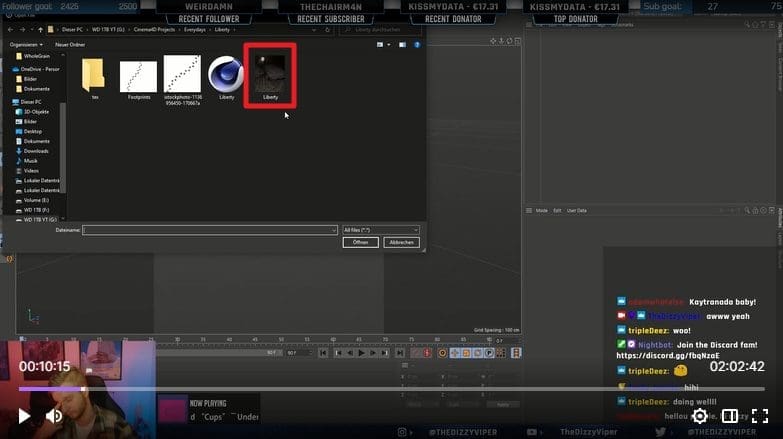Open the User Data menu
Image resolution: width=783 pixels, height=439 pixels.
click(x=577, y=211)
